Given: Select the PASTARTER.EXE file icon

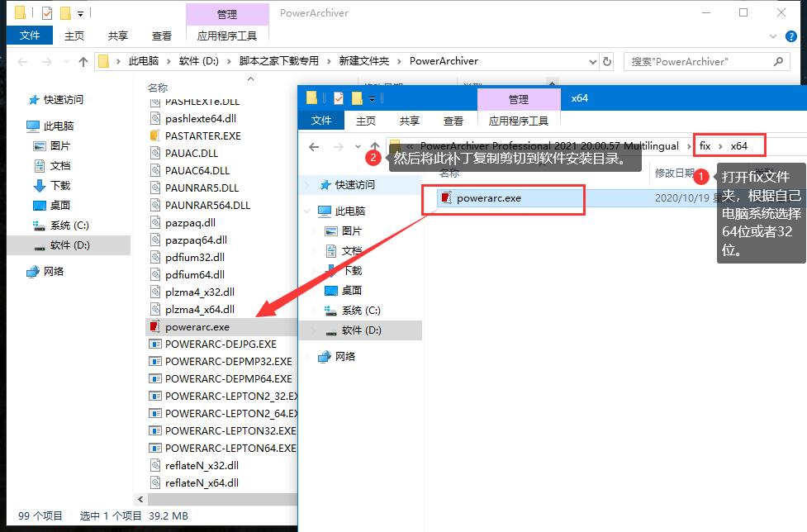Looking at the screenshot, I should (x=154, y=135).
